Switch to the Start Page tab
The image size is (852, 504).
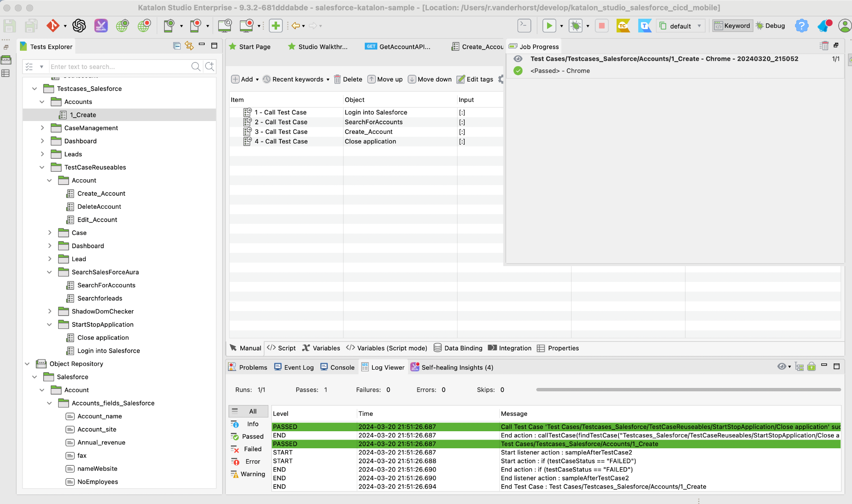250,47
